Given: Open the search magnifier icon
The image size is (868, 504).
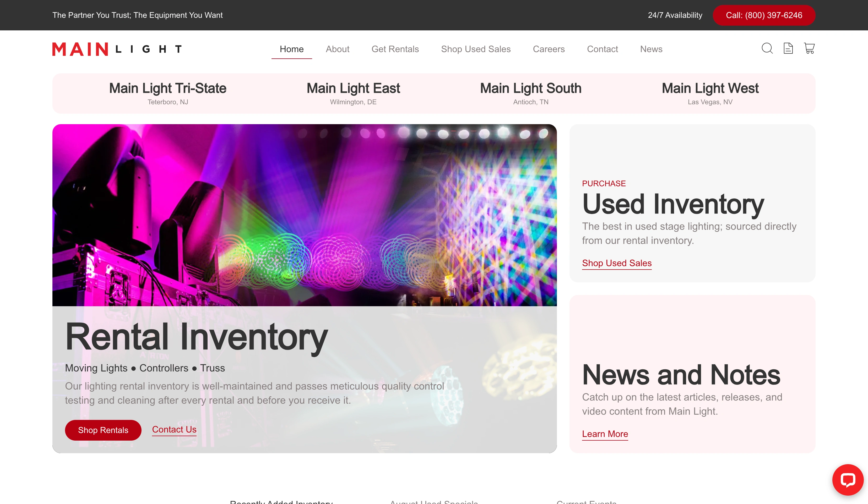Looking at the screenshot, I should click(767, 48).
